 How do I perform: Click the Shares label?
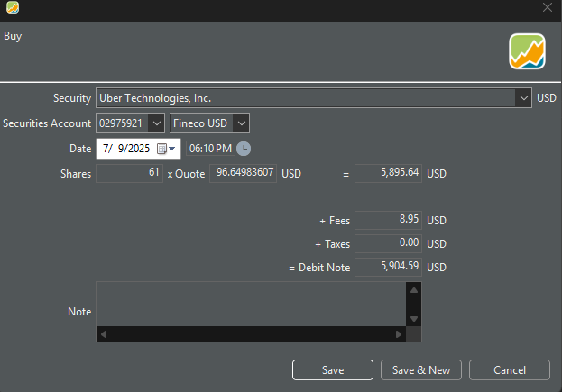[76, 174]
